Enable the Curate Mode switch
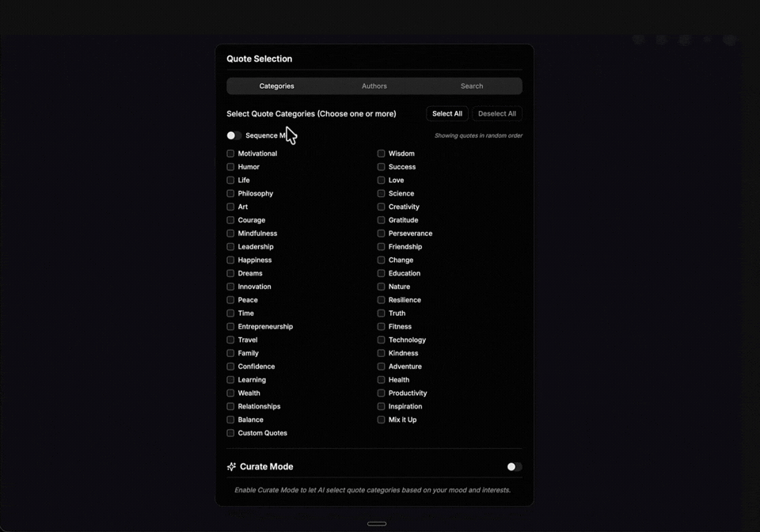The width and height of the screenshot is (760, 532). point(514,467)
